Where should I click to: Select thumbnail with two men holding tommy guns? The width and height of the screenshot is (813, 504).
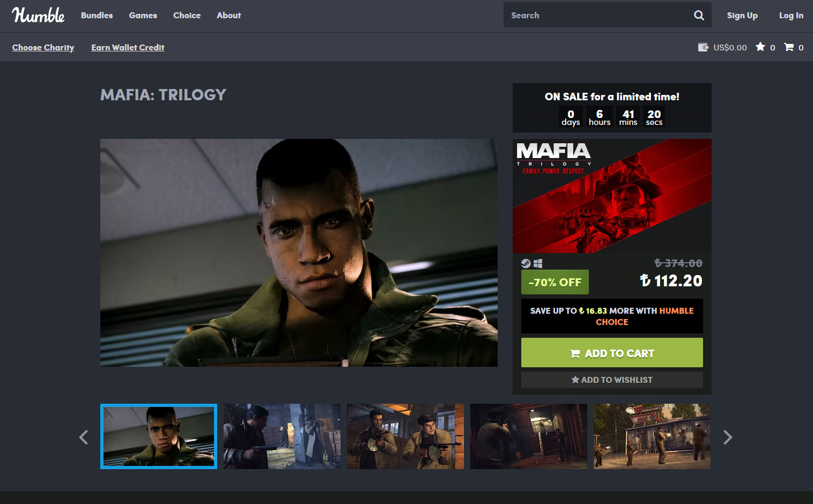[x=405, y=436]
